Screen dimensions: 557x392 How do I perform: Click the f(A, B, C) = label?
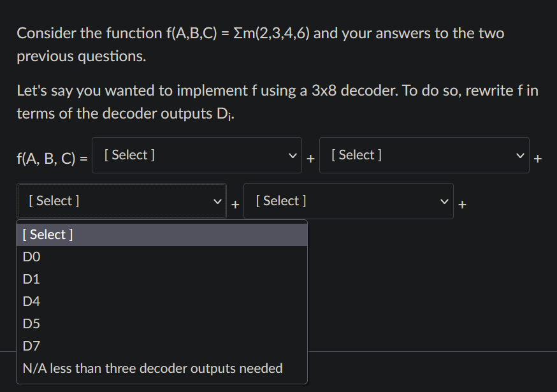(52, 158)
